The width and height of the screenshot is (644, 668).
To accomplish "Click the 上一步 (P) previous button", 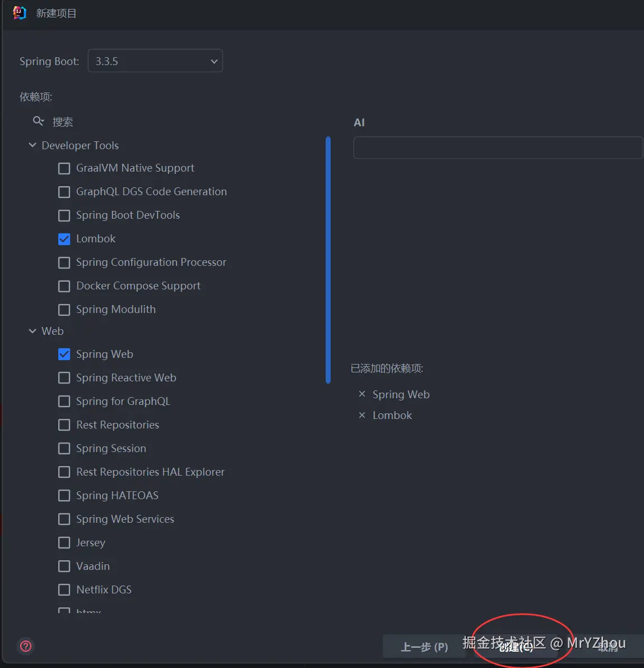I will [x=424, y=647].
